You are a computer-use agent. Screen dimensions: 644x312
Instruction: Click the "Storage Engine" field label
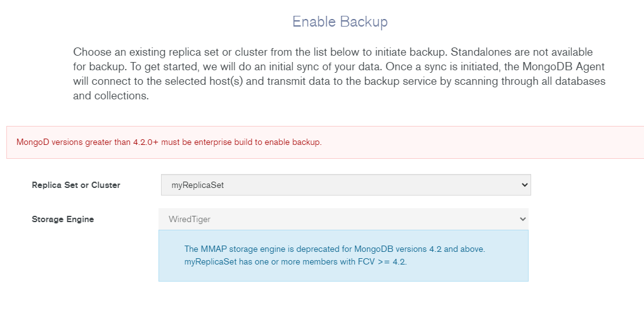(x=63, y=219)
